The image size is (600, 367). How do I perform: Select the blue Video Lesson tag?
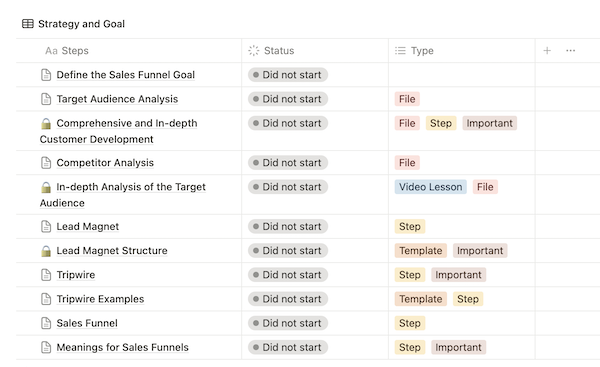pyautogui.click(x=430, y=187)
